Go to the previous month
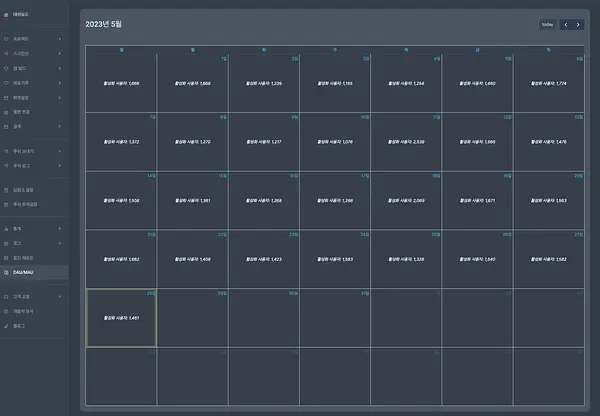 coord(566,25)
